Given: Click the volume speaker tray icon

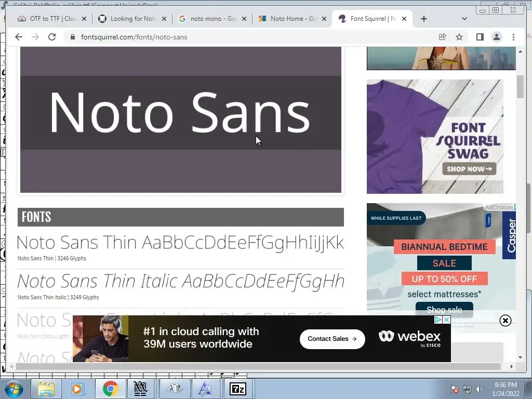Looking at the screenshot, I should [480, 389].
